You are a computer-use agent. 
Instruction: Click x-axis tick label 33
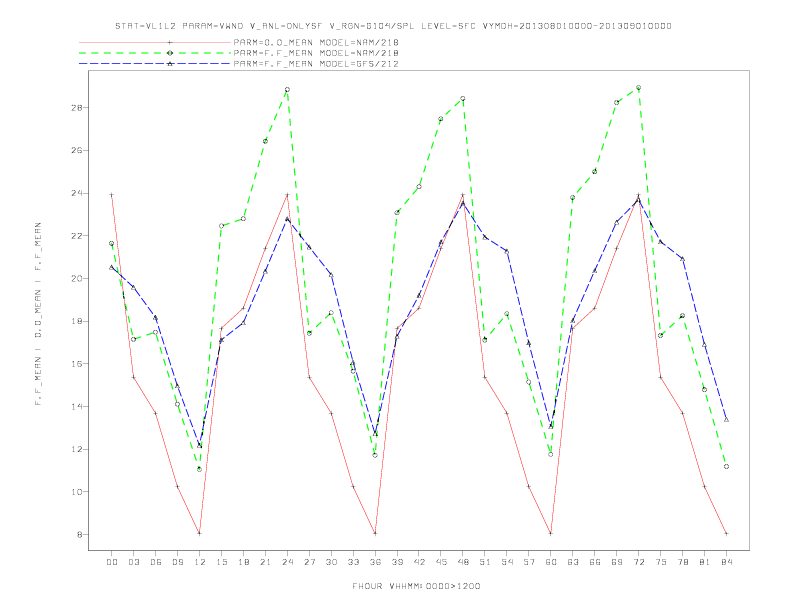pos(353,562)
